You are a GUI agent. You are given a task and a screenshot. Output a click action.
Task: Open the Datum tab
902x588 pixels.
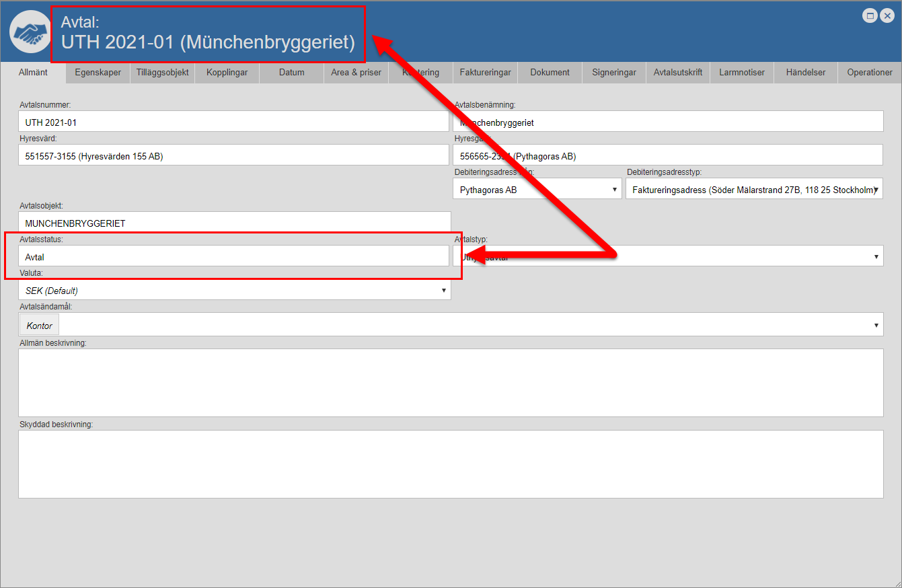pyautogui.click(x=291, y=73)
